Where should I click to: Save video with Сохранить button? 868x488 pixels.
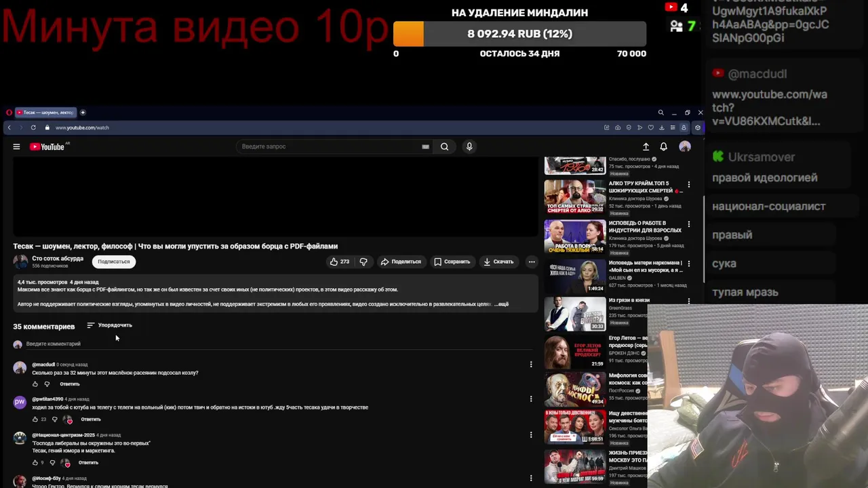click(452, 262)
